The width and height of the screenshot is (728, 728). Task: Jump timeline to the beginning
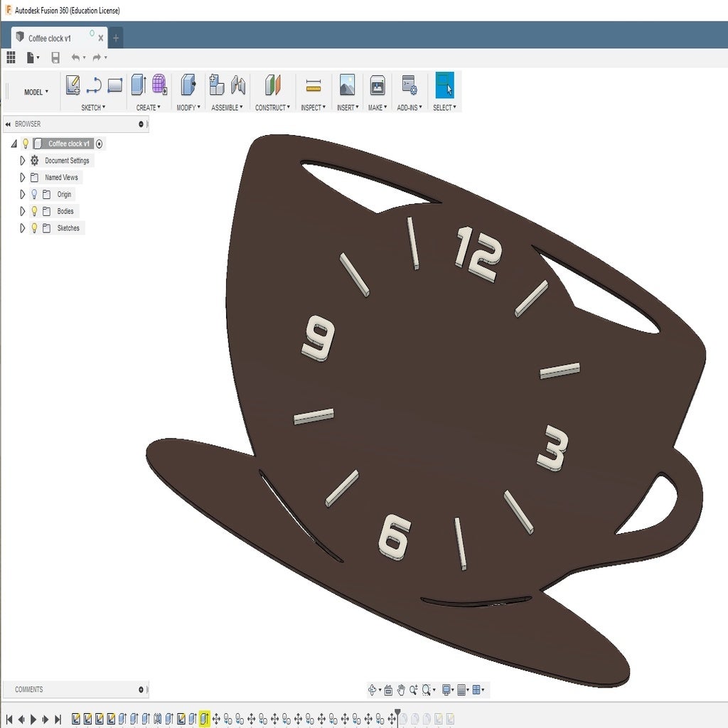(9, 719)
